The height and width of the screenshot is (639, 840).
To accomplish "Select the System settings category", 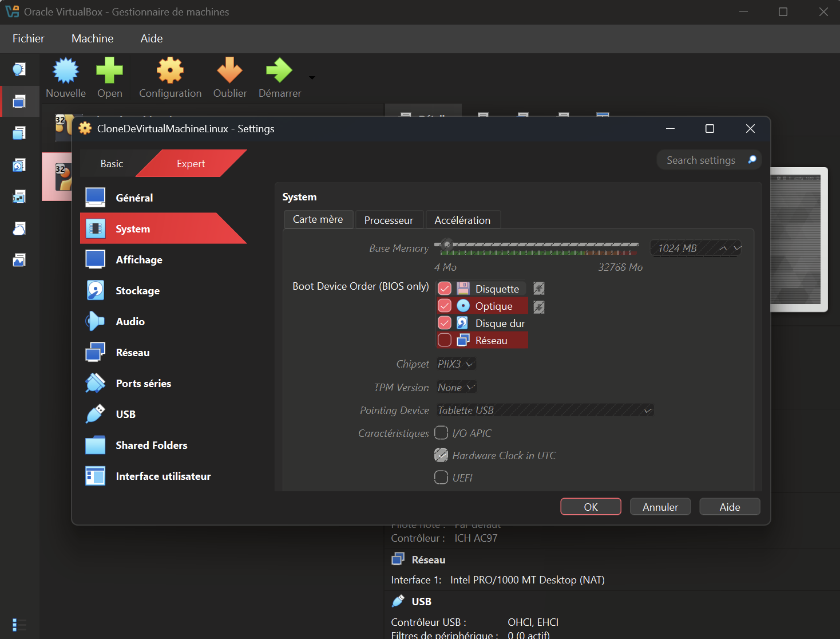I will pyautogui.click(x=163, y=228).
